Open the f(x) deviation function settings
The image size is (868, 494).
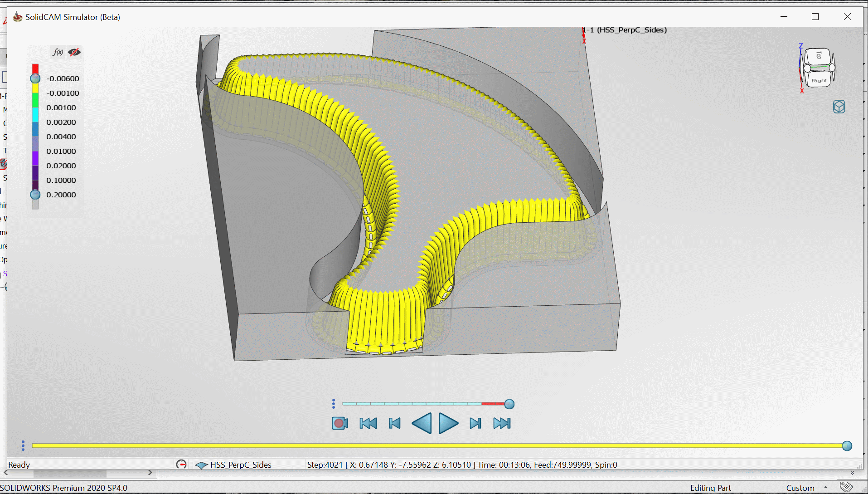tap(58, 52)
